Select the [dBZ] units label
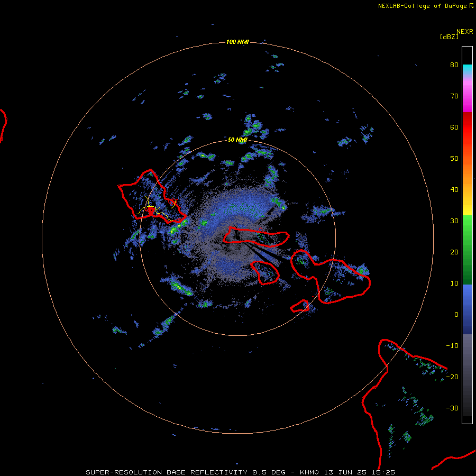This screenshot has height=476, width=476. [x=449, y=37]
